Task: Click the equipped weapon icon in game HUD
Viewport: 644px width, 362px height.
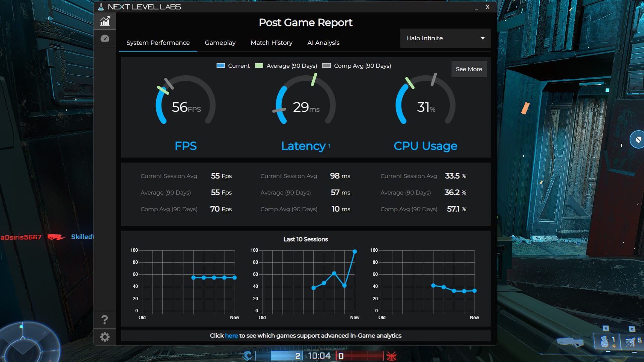Action: click(570, 342)
